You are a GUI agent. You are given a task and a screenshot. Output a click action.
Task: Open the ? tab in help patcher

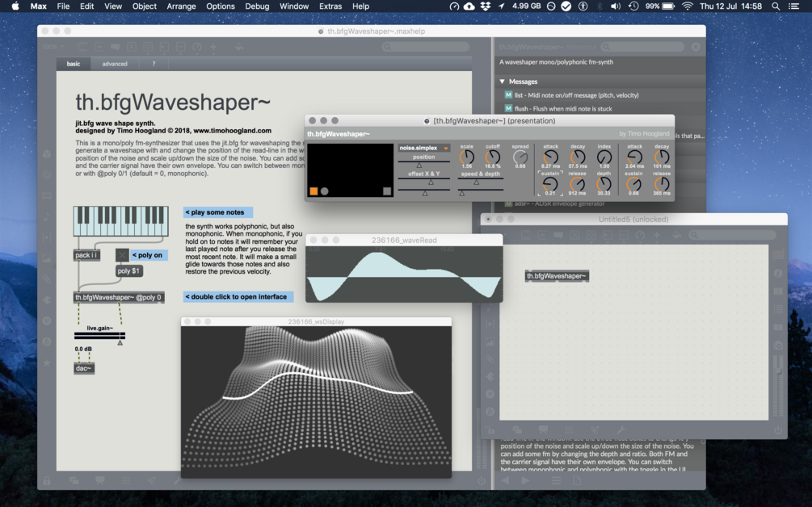[154, 64]
